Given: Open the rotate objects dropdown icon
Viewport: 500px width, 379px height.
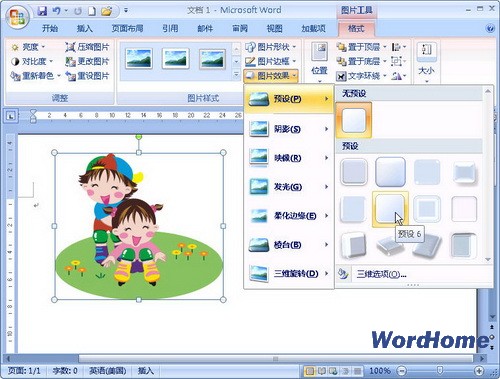Looking at the screenshot, I should [x=399, y=76].
